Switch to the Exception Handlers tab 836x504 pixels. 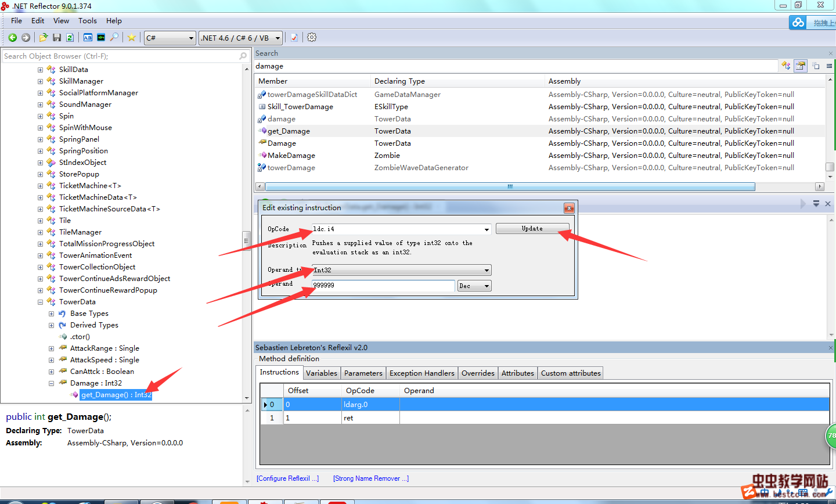(x=422, y=373)
